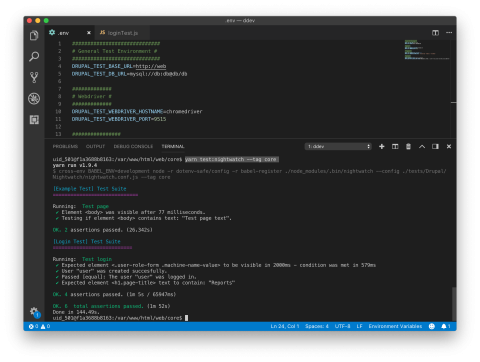
Task: Open the Extensions view icon
Action: tap(34, 120)
